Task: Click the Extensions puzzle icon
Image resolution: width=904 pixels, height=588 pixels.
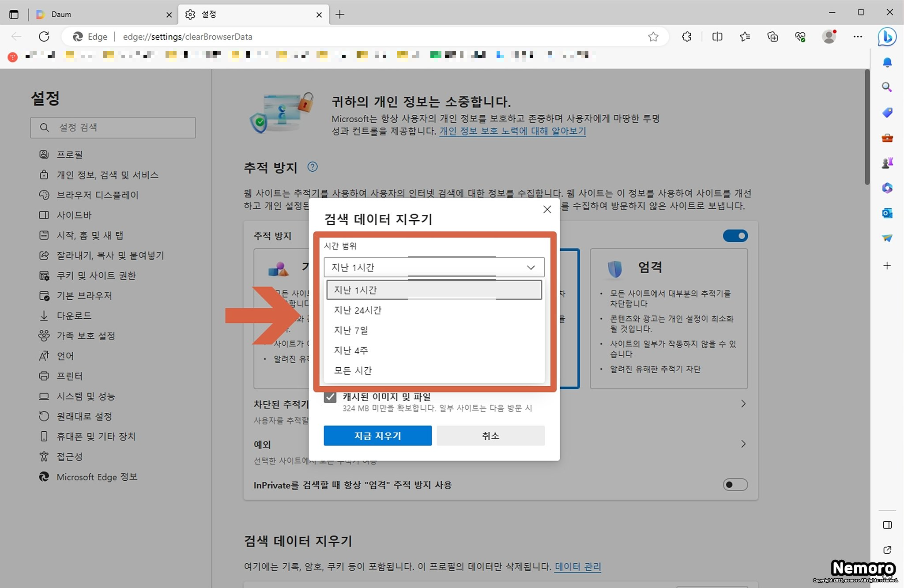Action: pos(686,37)
